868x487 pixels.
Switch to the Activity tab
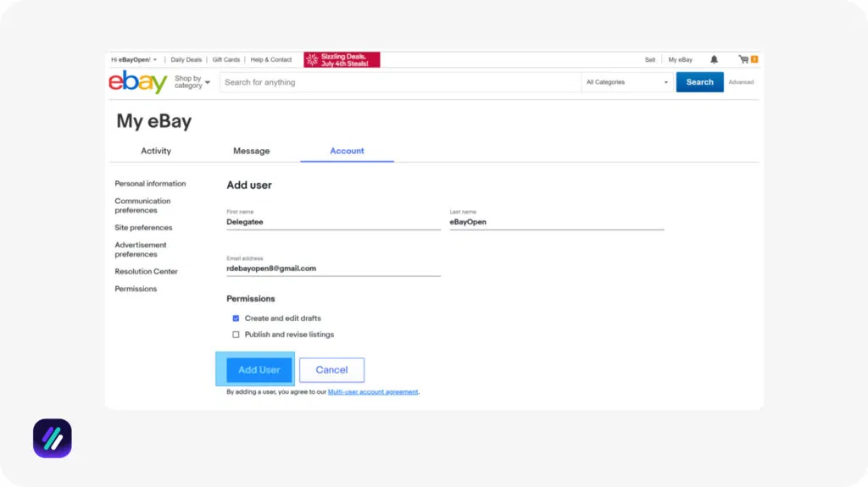pos(156,151)
